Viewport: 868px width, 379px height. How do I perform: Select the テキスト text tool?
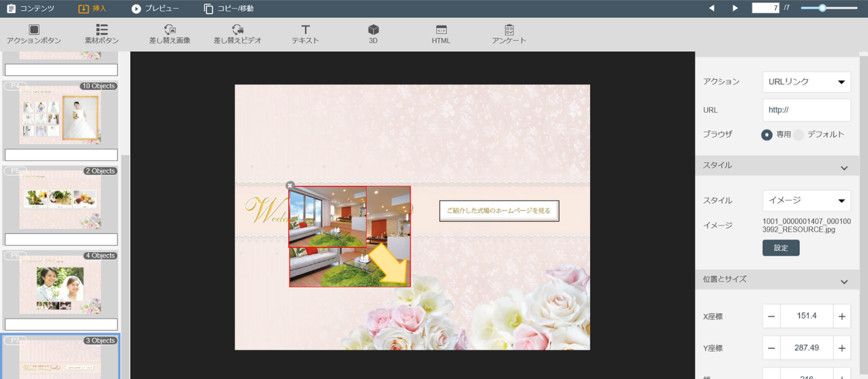pyautogui.click(x=305, y=30)
